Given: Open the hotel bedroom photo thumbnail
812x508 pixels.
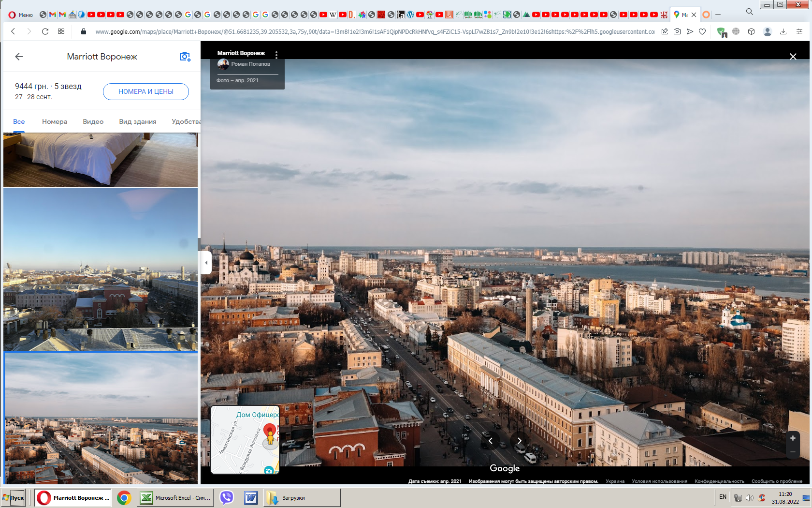Looking at the screenshot, I should coord(101,160).
